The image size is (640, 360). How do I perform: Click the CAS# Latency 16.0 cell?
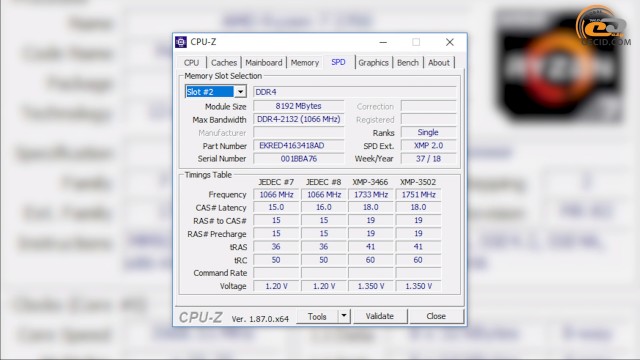pos(324,207)
